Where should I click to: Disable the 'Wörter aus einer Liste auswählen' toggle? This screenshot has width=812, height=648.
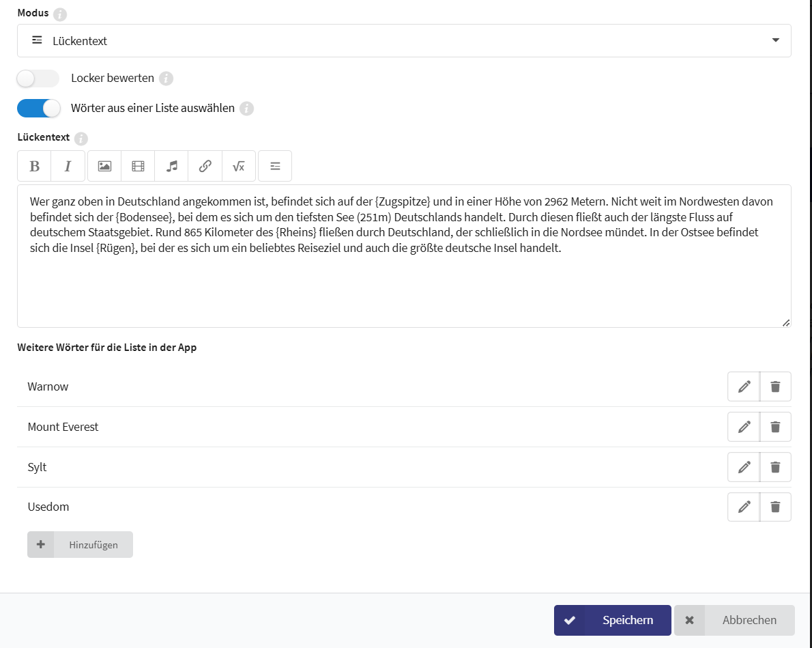pyautogui.click(x=39, y=108)
